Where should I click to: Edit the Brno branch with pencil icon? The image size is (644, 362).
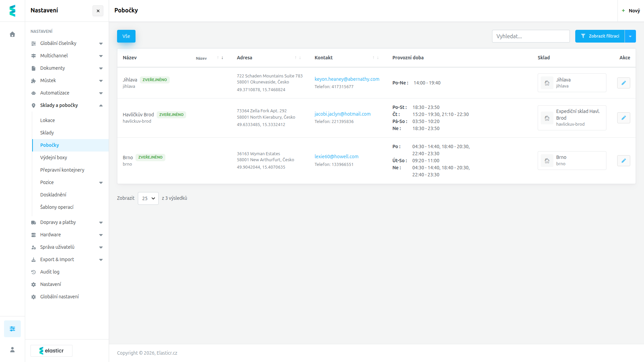624,161
